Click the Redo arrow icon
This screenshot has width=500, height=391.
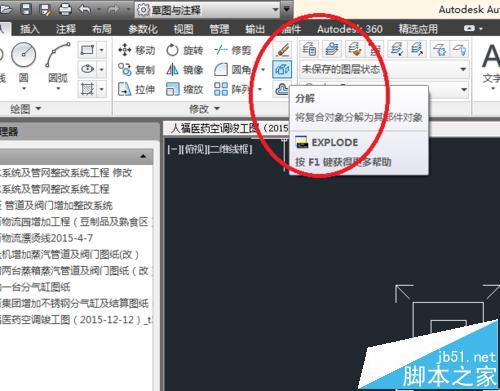pyautogui.click(x=113, y=10)
